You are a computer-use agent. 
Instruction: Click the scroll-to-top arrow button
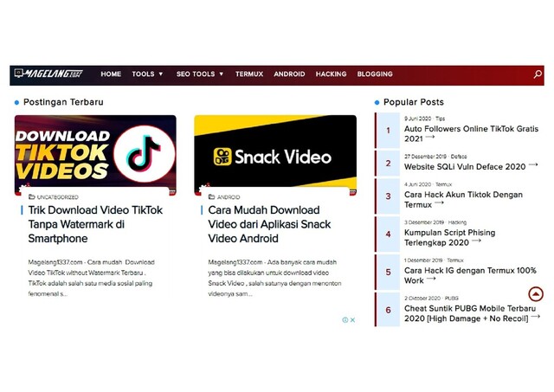(536, 294)
